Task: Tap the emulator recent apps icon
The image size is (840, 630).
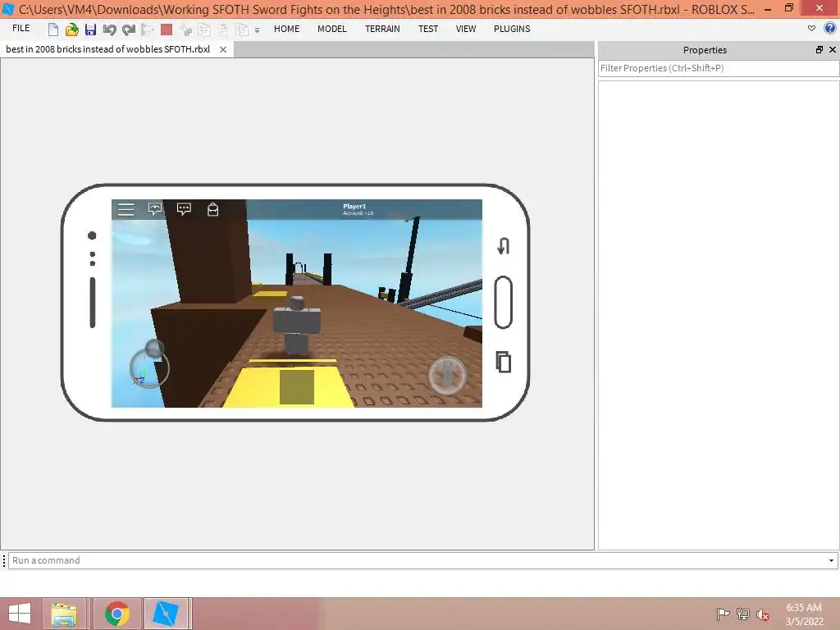Action: [x=503, y=362]
